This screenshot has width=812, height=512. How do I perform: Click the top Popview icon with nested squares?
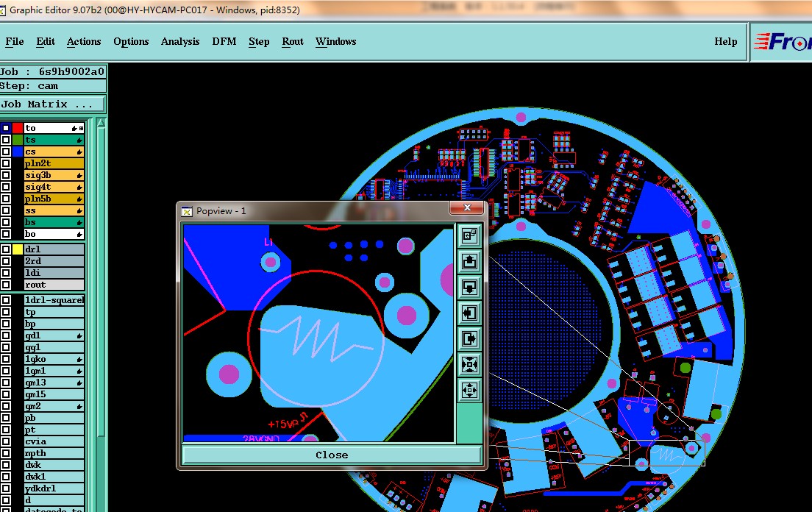tap(470, 235)
